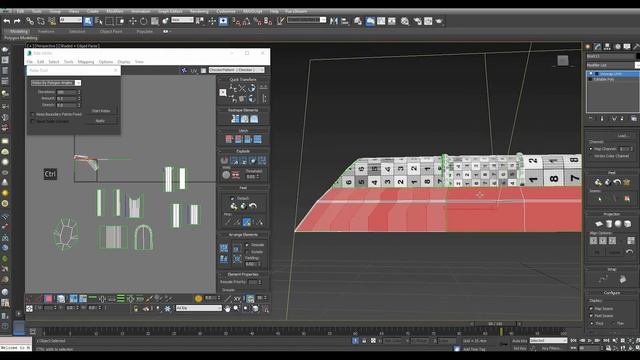Viewport: 640px width, 360px height.
Task: Click the Pack Custom arrange icon
Action: tap(224, 248)
